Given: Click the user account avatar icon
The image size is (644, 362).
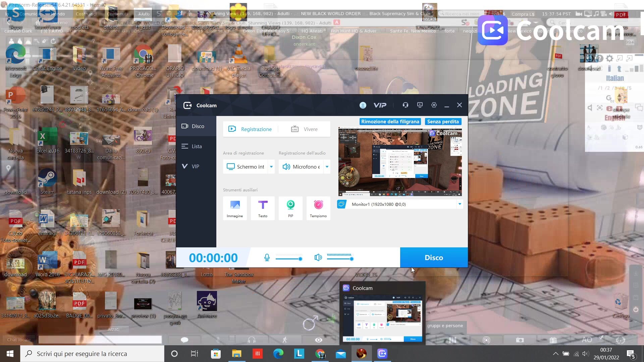Looking at the screenshot, I should click(x=363, y=105).
